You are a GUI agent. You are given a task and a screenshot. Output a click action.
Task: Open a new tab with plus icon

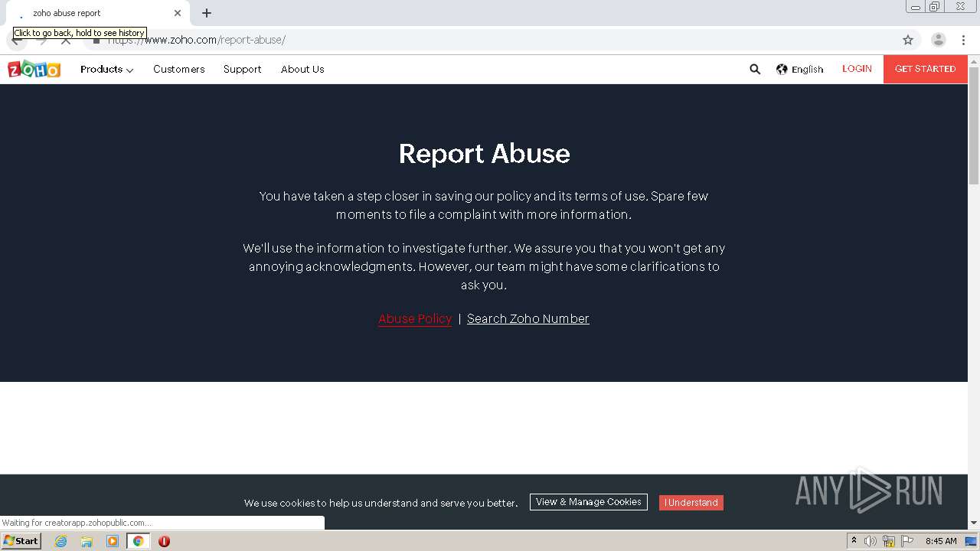(x=207, y=13)
